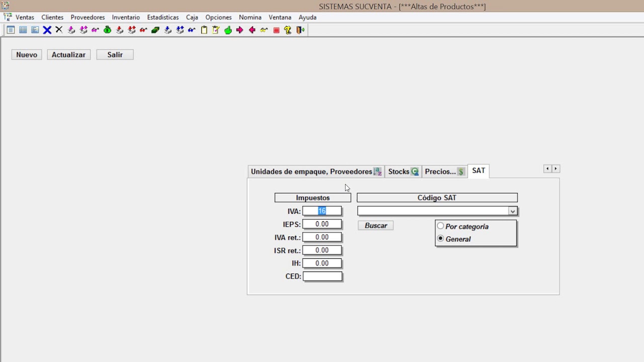Focus the IVA ret. input field
This screenshot has width=644, height=362.
point(322,237)
